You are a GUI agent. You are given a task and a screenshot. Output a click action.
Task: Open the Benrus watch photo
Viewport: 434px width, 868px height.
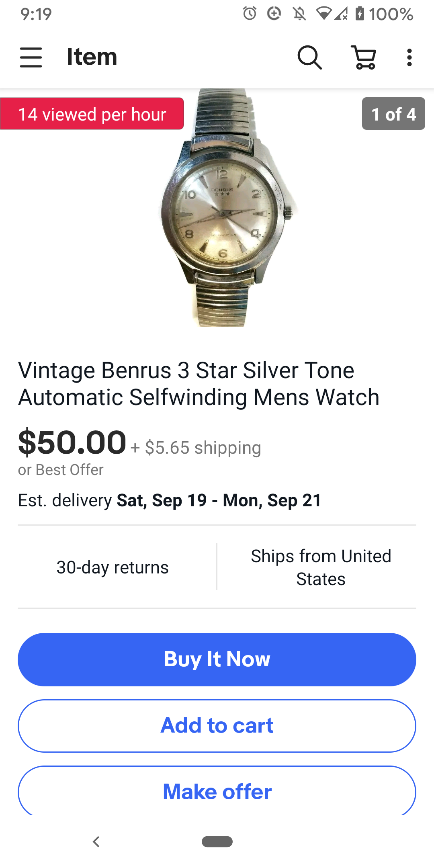[225, 209]
